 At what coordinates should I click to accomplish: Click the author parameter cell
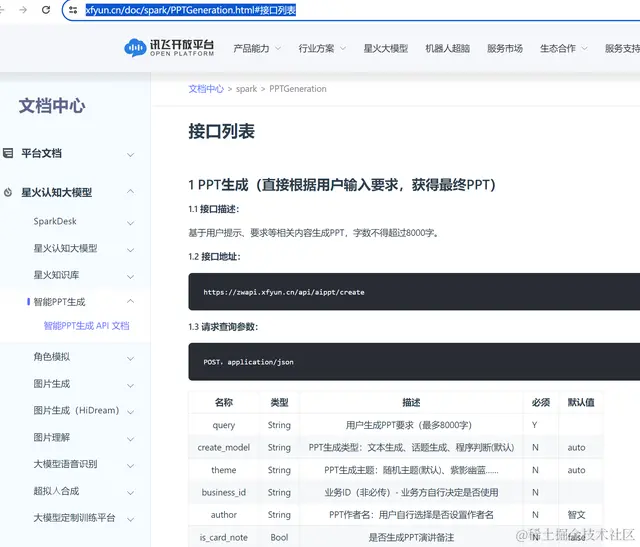[224, 515]
